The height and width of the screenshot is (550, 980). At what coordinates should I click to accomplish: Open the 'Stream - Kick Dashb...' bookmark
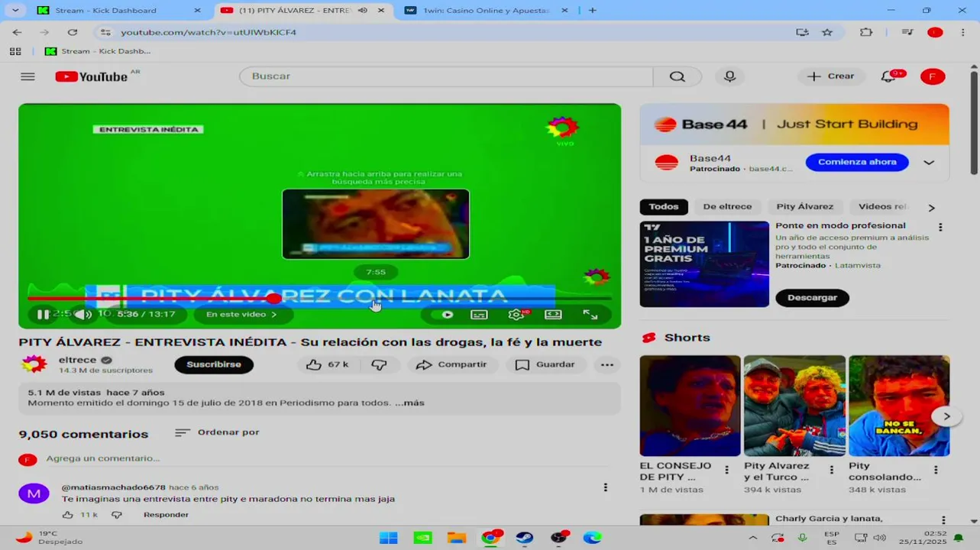click(98, 51)
